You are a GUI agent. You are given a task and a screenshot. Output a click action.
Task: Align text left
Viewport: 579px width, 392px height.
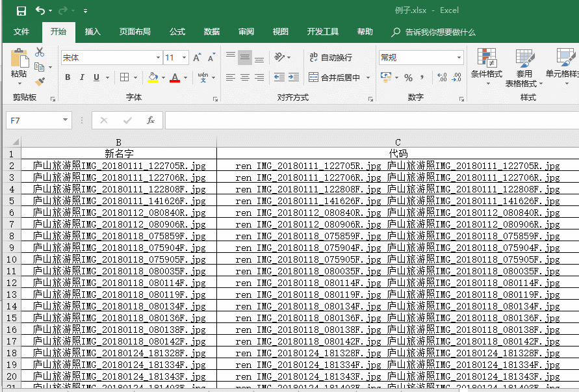click(x=231, y=77)
